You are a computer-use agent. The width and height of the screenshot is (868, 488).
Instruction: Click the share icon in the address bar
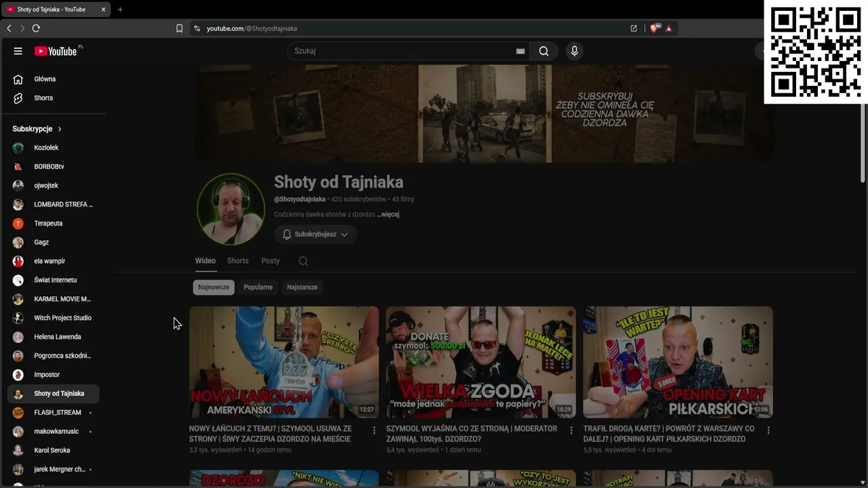633,28
